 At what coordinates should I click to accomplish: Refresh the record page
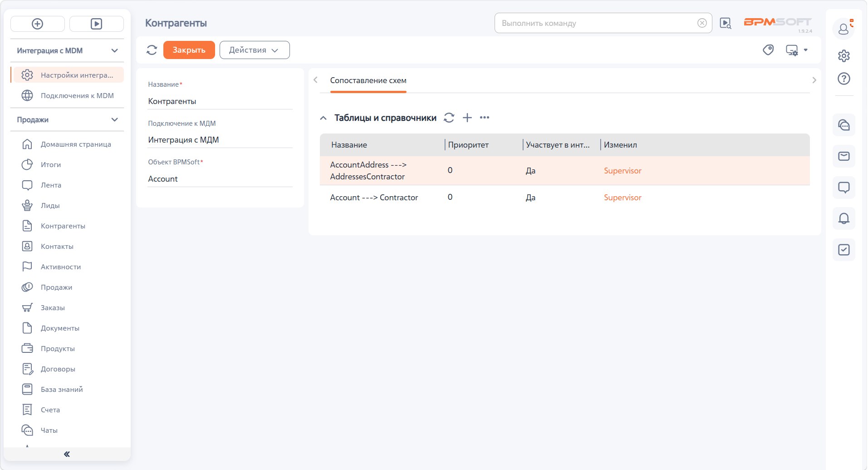(152, 50)
